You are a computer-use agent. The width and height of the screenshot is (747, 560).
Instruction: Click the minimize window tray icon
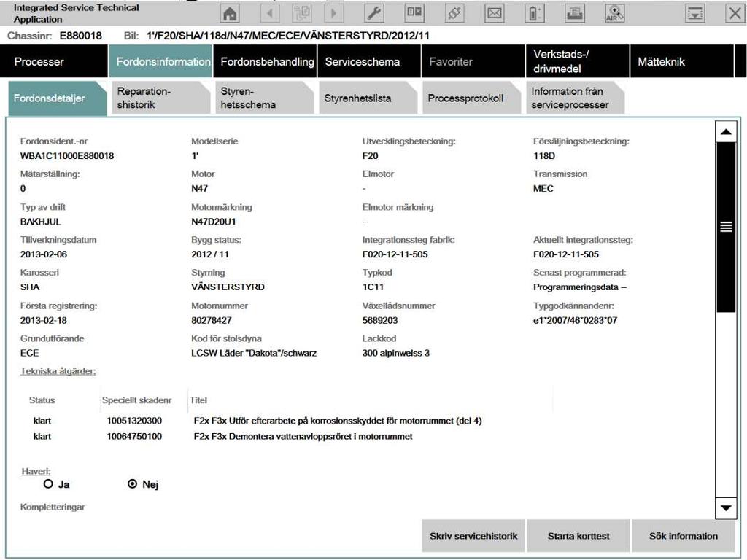[695, 13]
